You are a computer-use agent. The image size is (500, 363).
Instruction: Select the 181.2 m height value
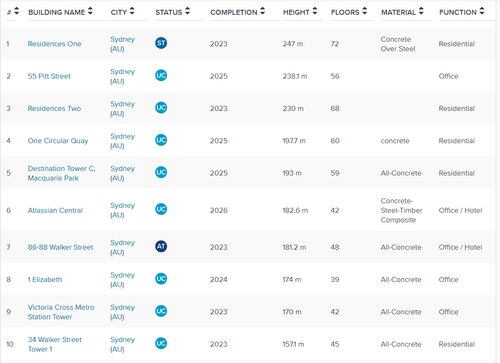(x=294, y=247)
